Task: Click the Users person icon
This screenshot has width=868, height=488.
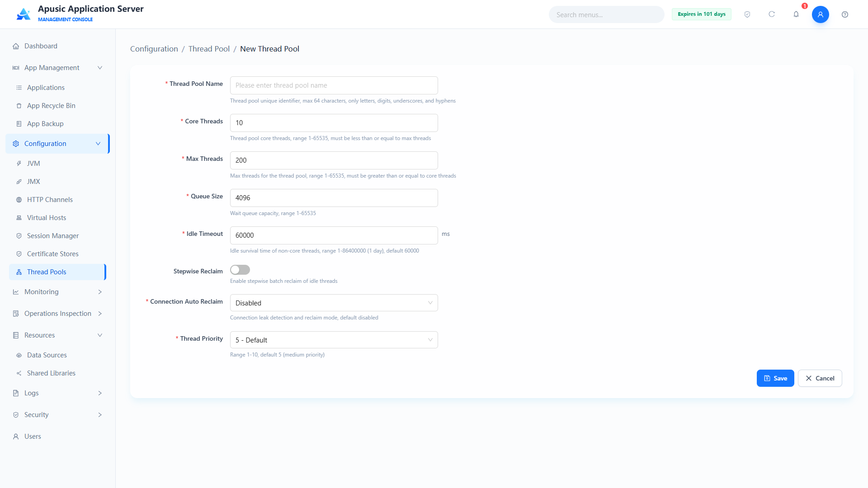Action: tap(16, 436)
